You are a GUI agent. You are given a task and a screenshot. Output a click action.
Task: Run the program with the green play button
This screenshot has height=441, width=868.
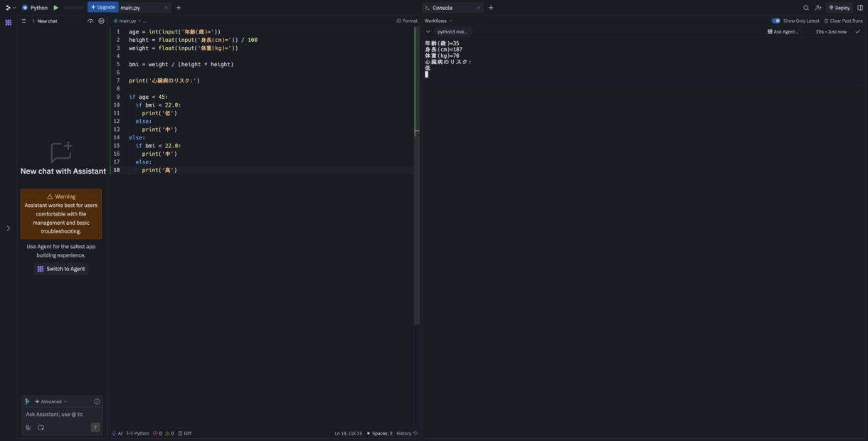pos(56,8)
